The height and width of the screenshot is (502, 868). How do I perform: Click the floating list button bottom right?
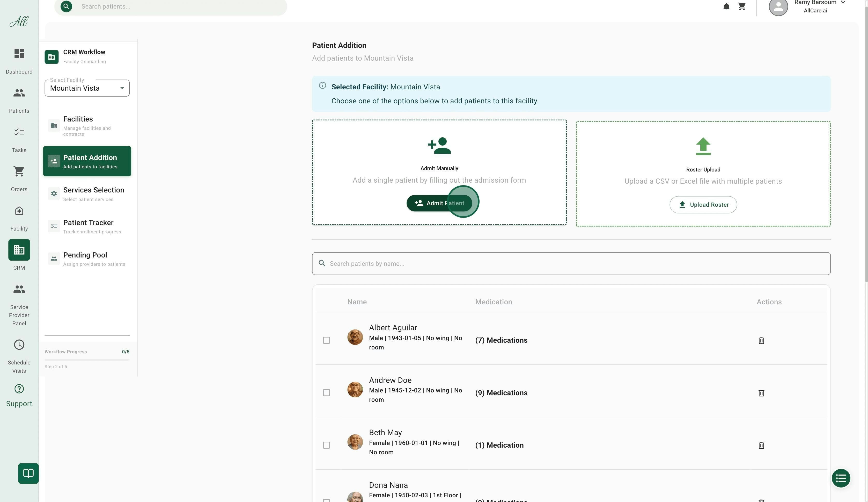pos(841,478)
